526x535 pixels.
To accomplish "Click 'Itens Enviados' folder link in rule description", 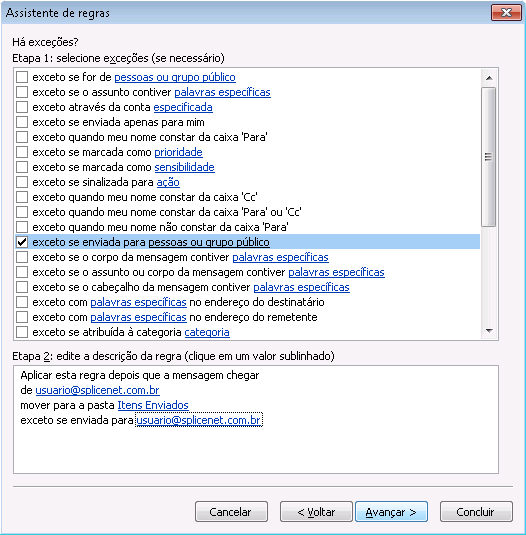I will (153, 405).
